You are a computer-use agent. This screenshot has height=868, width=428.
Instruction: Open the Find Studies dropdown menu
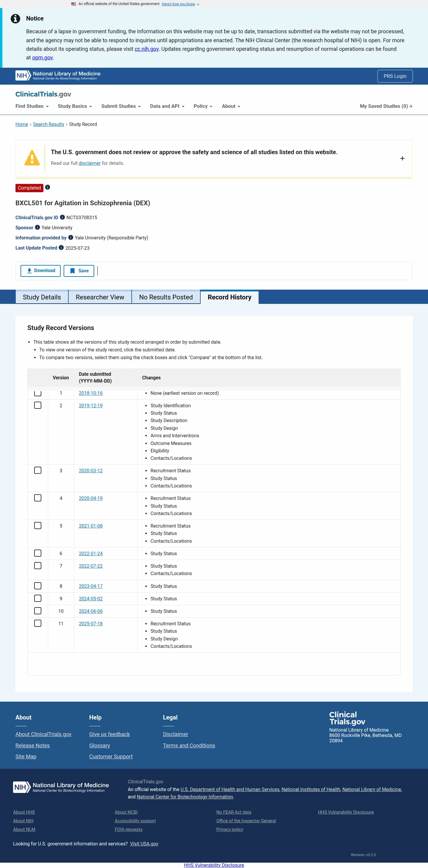point(32,106)
